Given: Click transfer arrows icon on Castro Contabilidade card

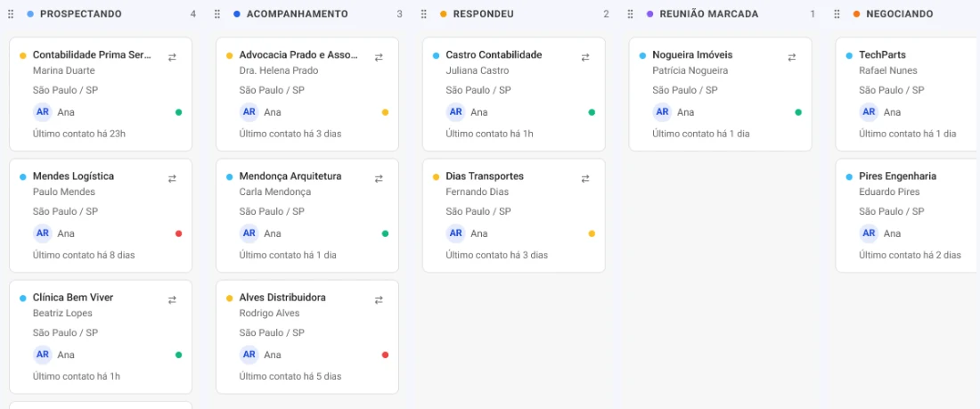Looking at the screenshot, I should pyautogui.click(x=585, y=57).
